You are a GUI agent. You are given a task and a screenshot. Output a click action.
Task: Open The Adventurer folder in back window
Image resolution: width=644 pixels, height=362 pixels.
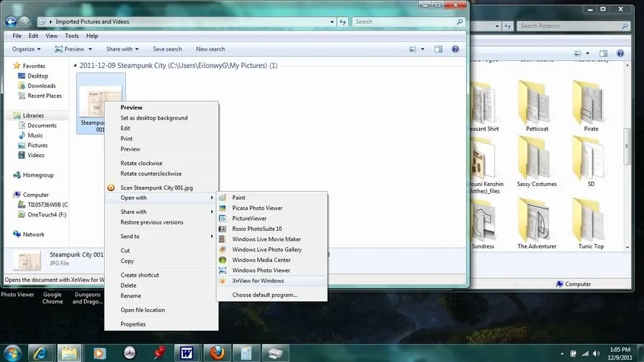(x=537, y=224)
